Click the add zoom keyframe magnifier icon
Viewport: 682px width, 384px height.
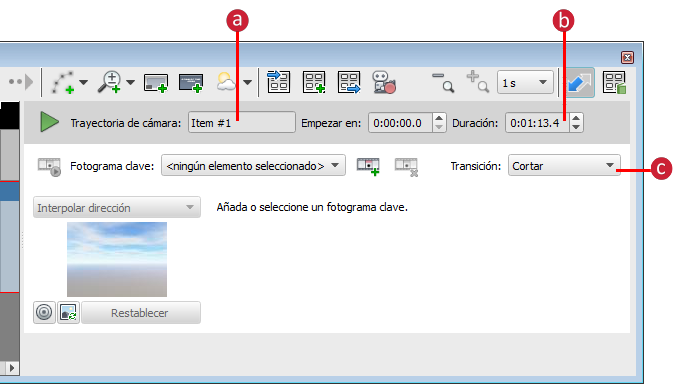pos(110,82)
